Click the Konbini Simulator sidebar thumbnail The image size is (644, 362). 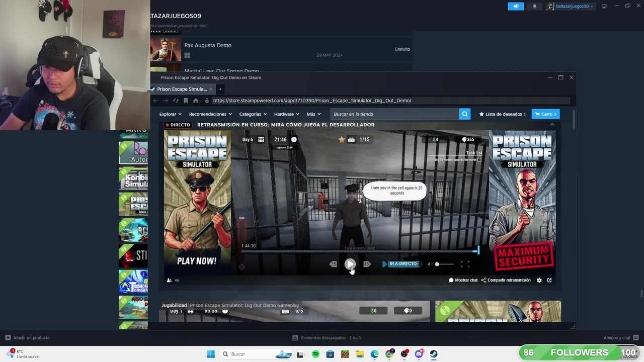click(133, 177)
